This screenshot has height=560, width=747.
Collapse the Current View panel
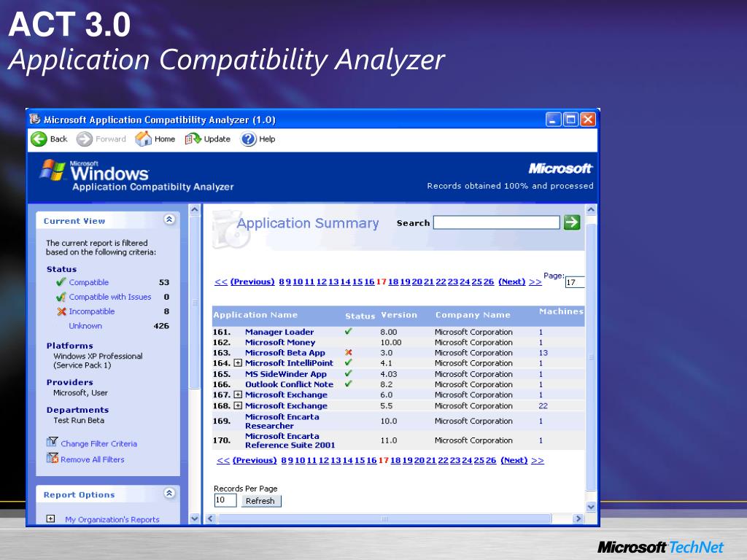(x=169, y=219)
